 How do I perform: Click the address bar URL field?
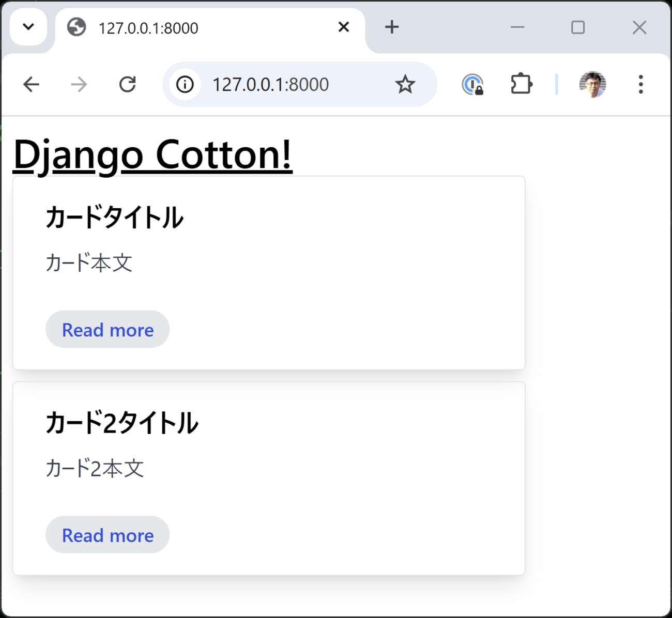click(289, 84)
